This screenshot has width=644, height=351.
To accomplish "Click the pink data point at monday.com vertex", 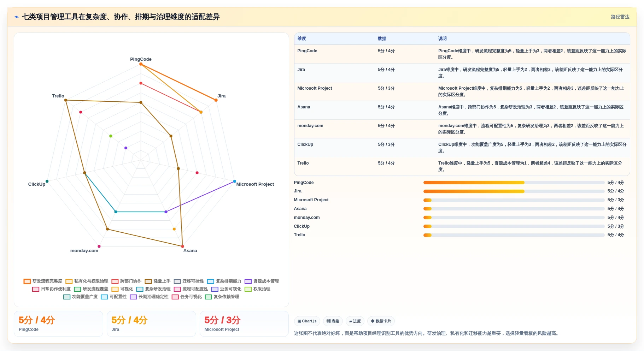I will click(x=99, y=246).
